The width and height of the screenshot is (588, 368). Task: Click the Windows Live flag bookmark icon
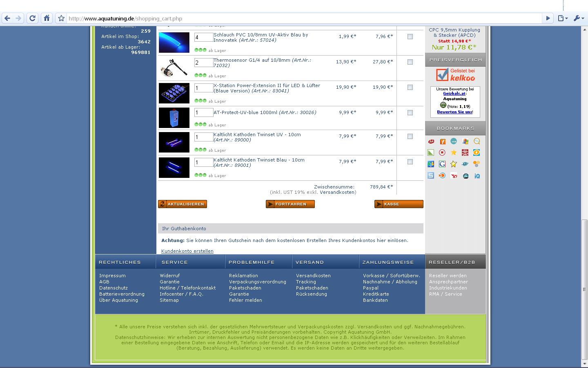click(465, 141)
